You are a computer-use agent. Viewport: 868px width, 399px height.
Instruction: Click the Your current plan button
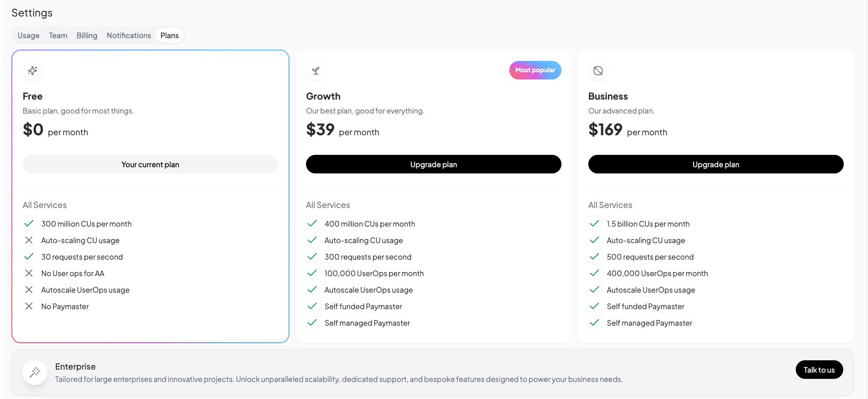(x=150, y=164)
